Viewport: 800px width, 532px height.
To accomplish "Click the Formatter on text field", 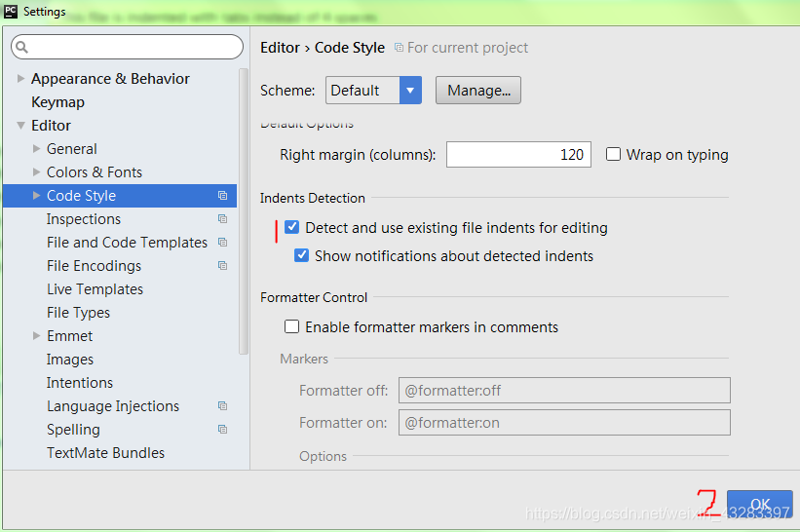I will point(564,422).
